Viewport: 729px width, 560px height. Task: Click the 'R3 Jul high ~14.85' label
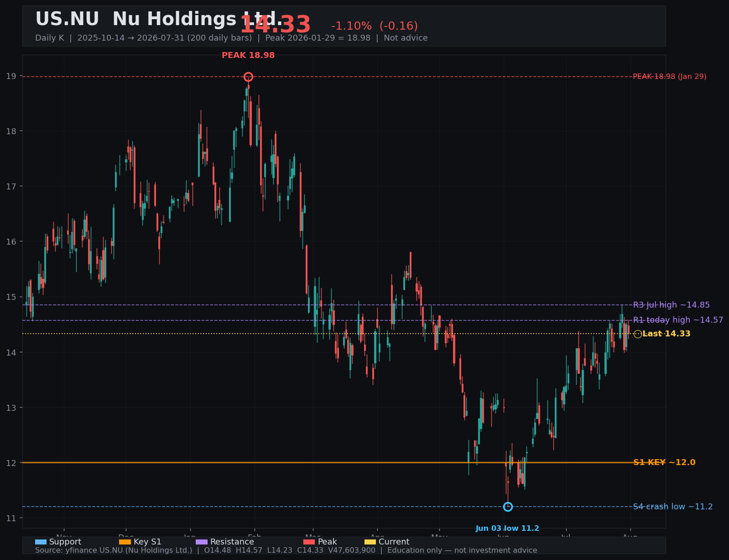[x=672, y=305]
